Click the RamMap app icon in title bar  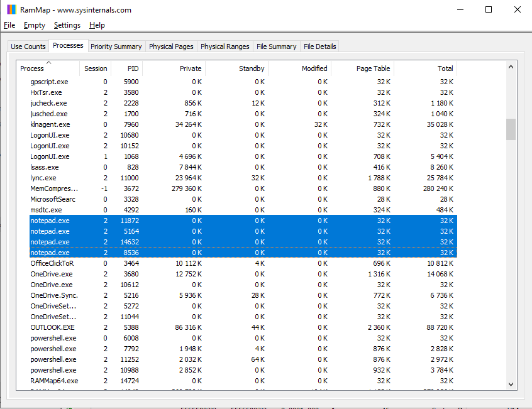click(11, 9)
